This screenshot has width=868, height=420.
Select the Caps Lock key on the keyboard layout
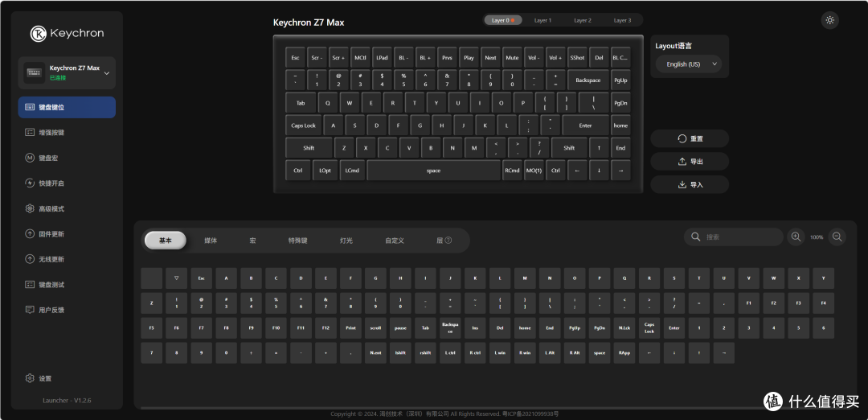(303, 126)
